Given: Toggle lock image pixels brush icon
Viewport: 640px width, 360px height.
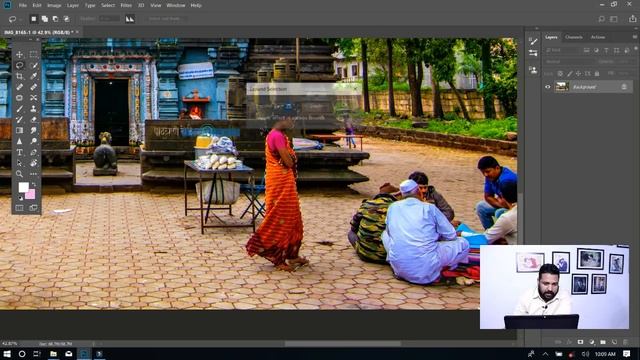Looking at the screenshot, I should coord(569,73).
